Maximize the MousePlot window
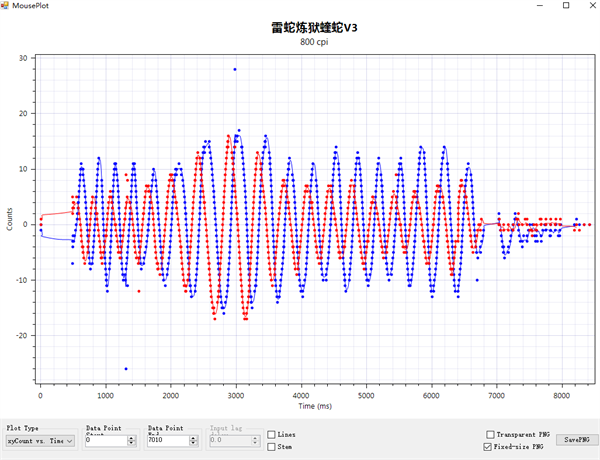Image resolution: width=600 pixels, height=460 pixels. point(564,6)
